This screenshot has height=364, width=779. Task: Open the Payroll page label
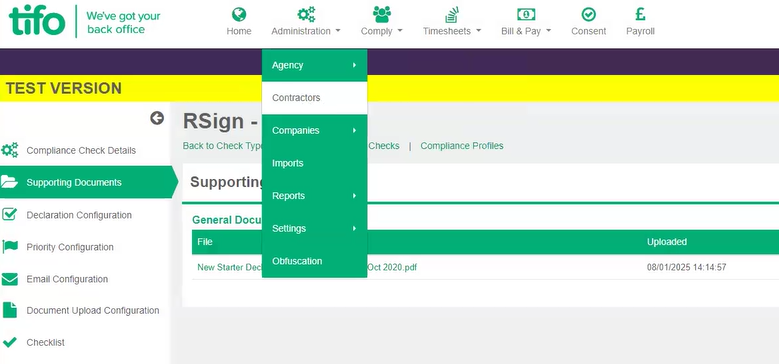(640, 31)
